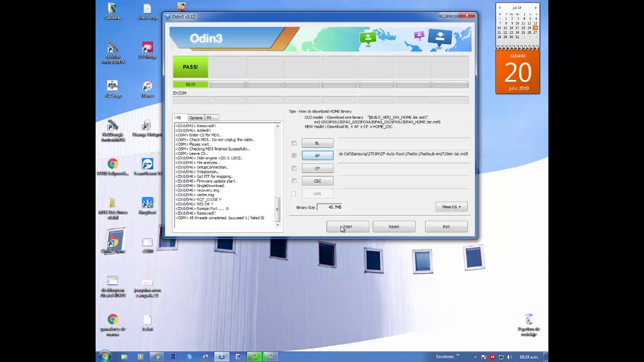Open ganadores de mama Chrome shortcut
This screenshot has height=362, width=644.
(112, 325)
